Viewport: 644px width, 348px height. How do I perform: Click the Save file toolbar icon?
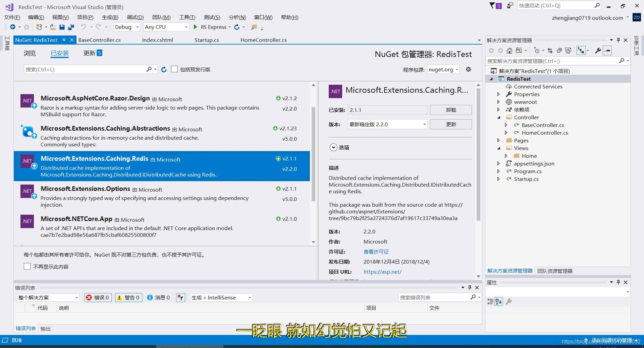tap(62, 27)
